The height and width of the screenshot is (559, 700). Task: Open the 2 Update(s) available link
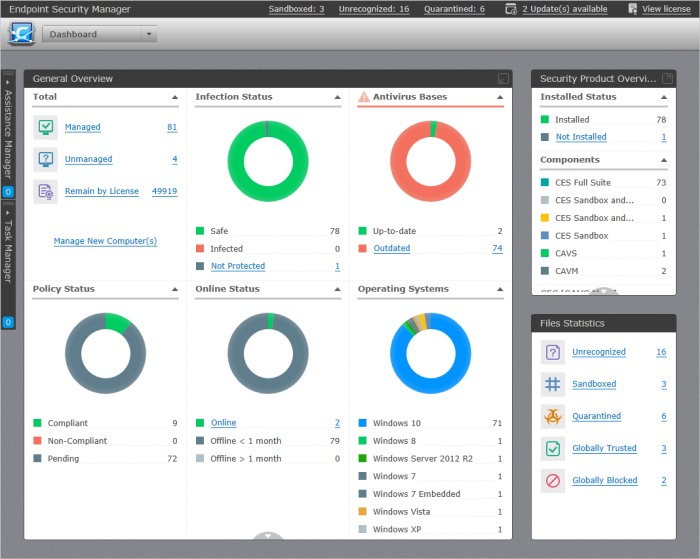[565, 9]
